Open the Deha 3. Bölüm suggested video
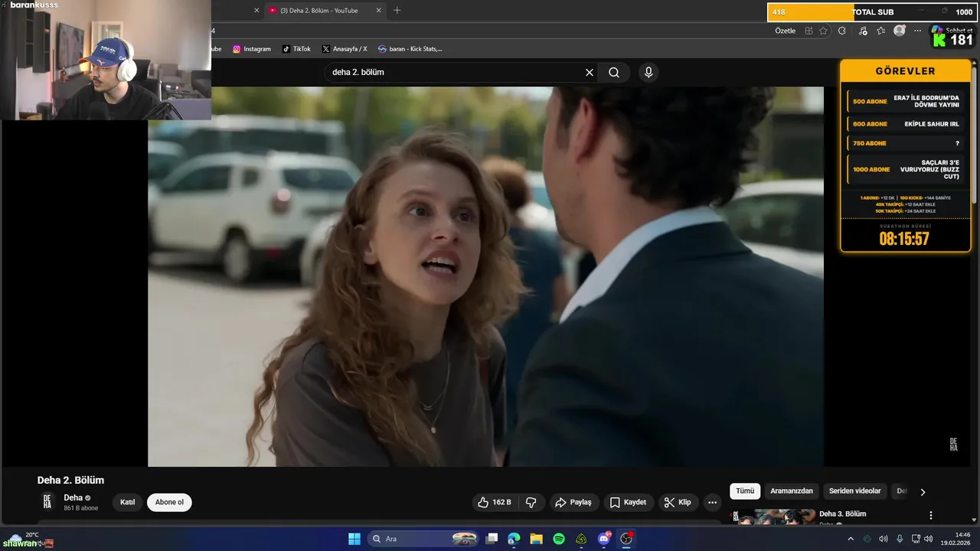Image resolution: width=980 pixels, height=551 pixels. 842,514
